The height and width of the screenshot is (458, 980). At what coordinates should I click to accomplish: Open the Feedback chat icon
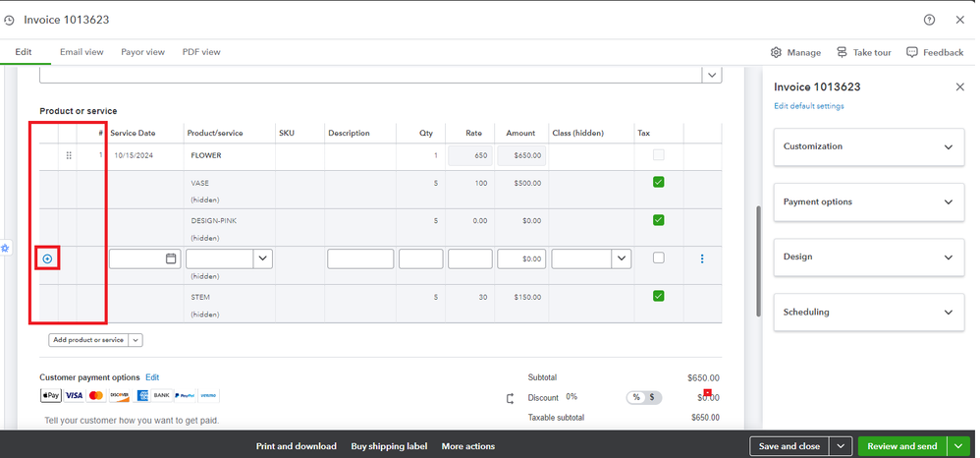tap(912, 52)
